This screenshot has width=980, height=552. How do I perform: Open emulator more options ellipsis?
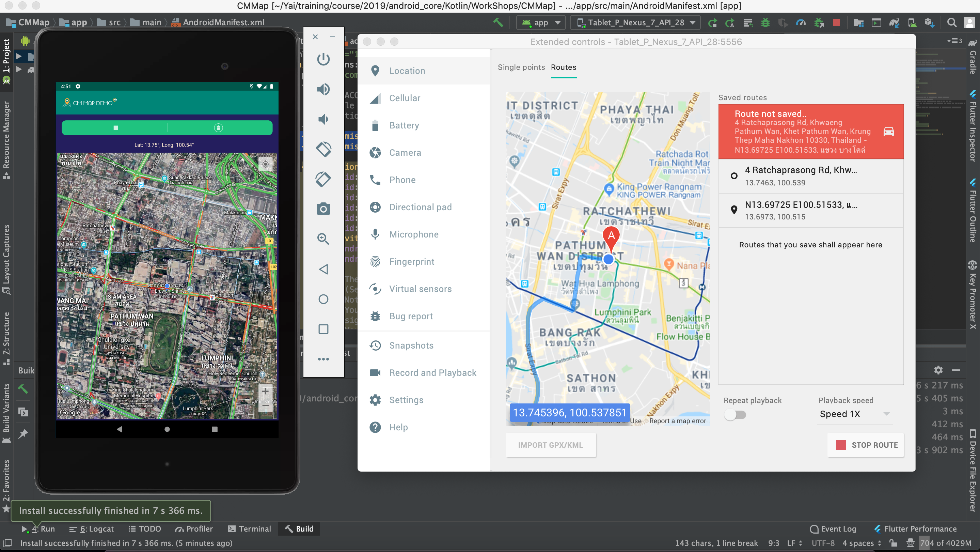pos(323,359)
